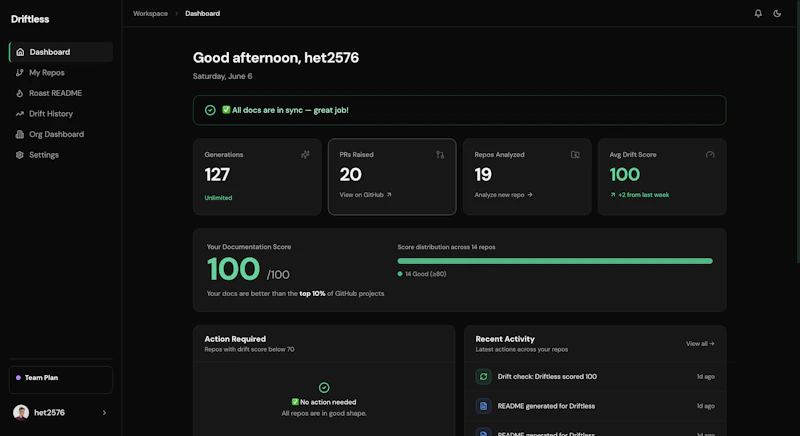
Task: Click the page scrollbar on right edge
Action: [797, 133]
